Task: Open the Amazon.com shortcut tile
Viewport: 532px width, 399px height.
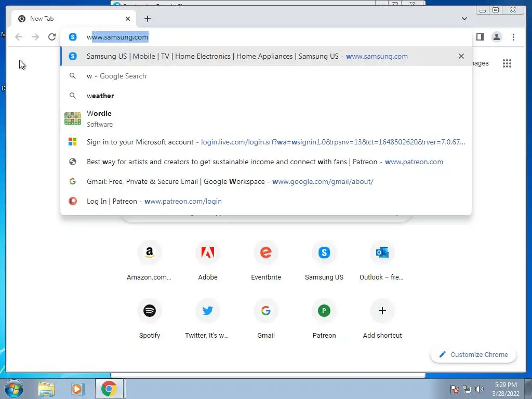Action: [149, 261]
